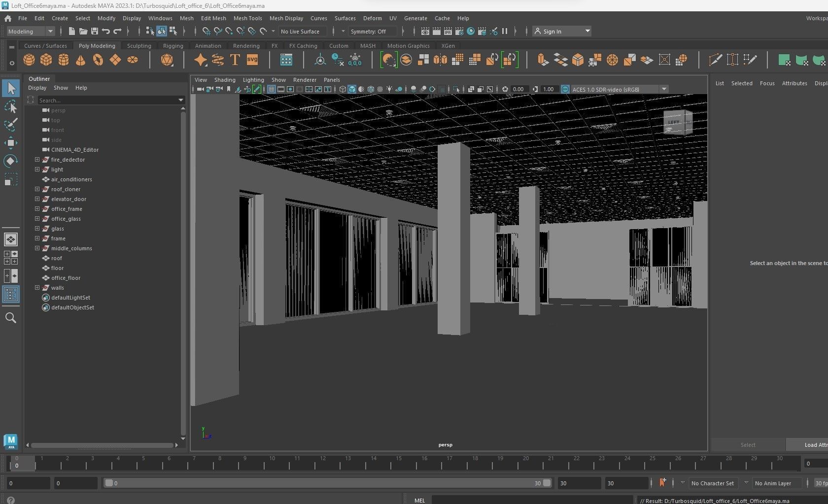Select the Select tool arrow
This screenshot has height=504, width=828.
pos(11,89)
